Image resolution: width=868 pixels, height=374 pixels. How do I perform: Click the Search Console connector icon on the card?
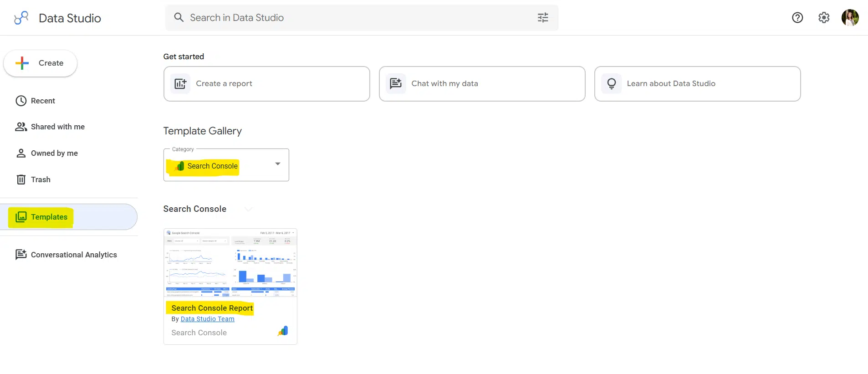coord(283,331)
